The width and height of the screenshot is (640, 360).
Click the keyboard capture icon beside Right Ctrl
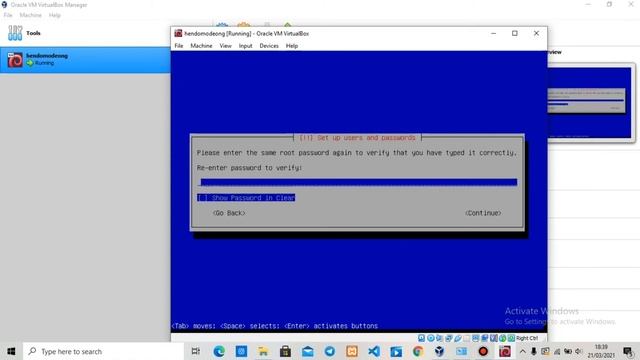pos(511,338)
